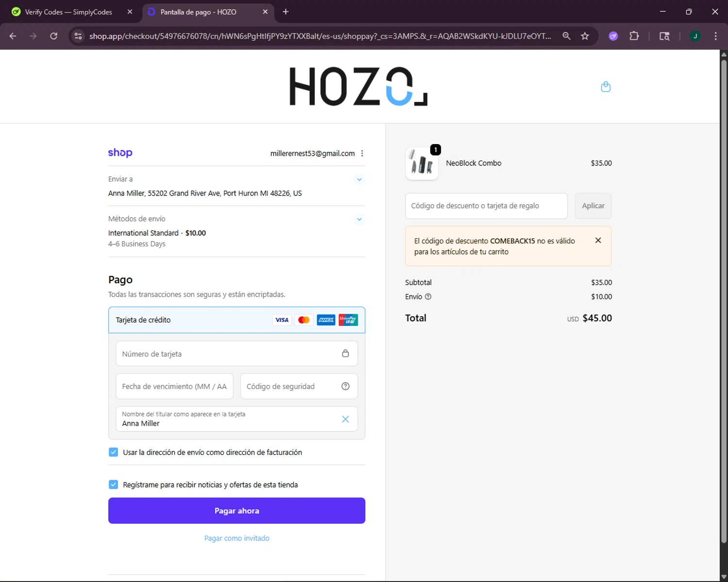Go forward in browser history
The width and height of the screenshot is (728, 582).
click(33, 36)
